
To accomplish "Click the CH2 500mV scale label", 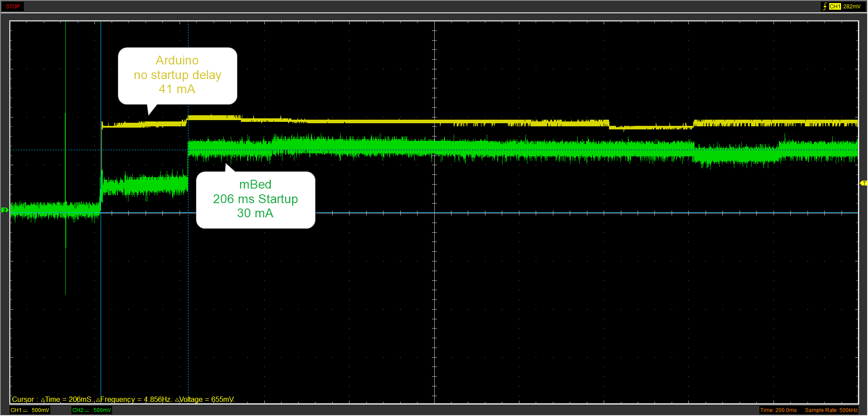I will (92, 410).
